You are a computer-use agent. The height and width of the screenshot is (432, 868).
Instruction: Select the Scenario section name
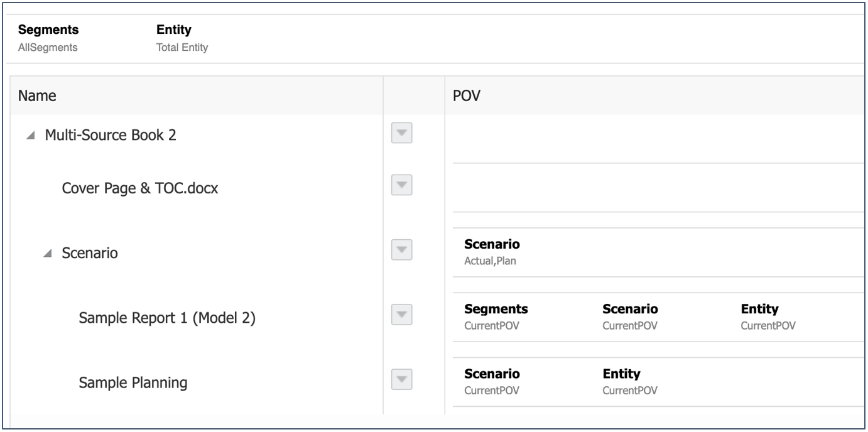tap(90, 254)
